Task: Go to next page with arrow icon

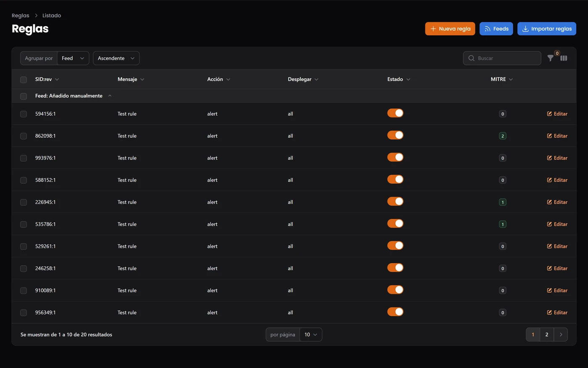Action: (561, 335)
